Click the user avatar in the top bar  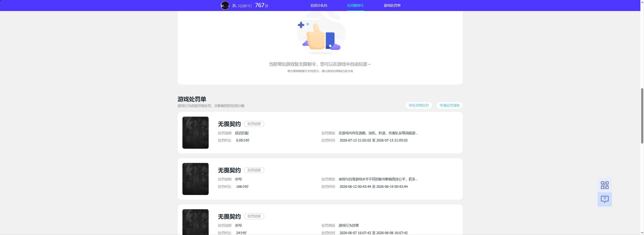pos(225,6)
